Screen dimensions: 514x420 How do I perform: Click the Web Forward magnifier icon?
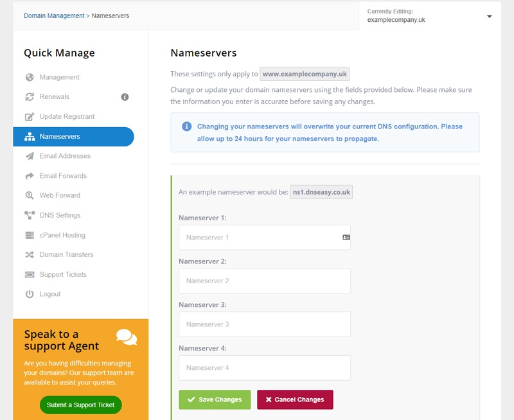tap(30, 196)
